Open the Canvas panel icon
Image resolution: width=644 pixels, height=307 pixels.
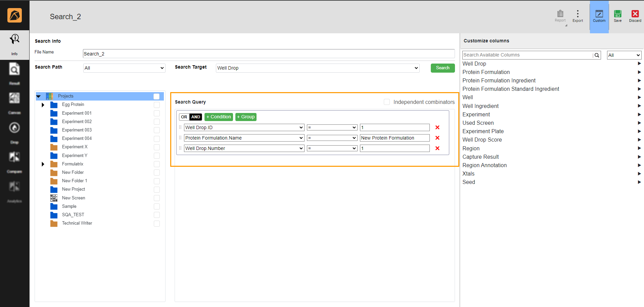pos(14,98)
